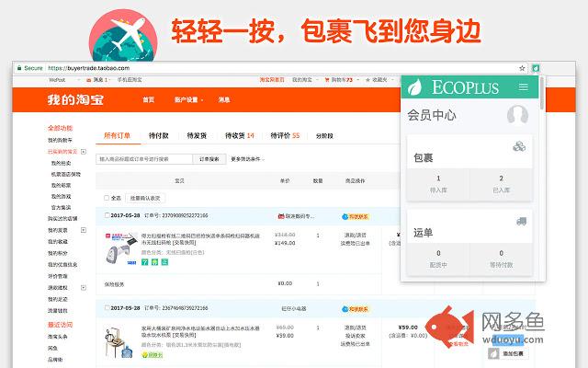
Task: Switch to the 待付款 tab
Action: coord(159,135)
